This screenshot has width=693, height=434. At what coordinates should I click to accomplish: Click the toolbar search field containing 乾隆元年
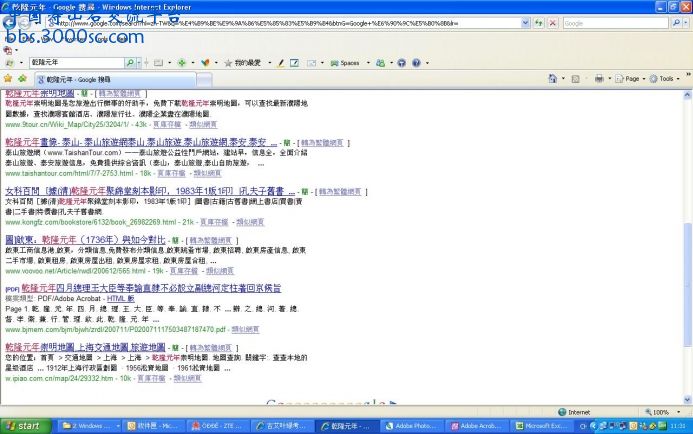coord(77,63)
